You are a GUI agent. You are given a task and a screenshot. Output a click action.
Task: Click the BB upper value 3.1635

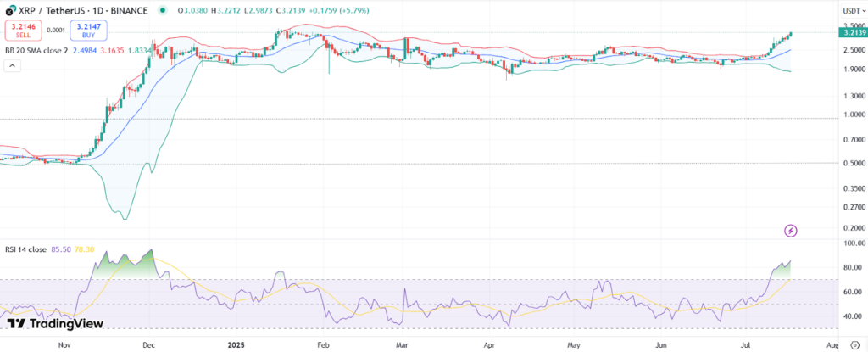point(113,50)
